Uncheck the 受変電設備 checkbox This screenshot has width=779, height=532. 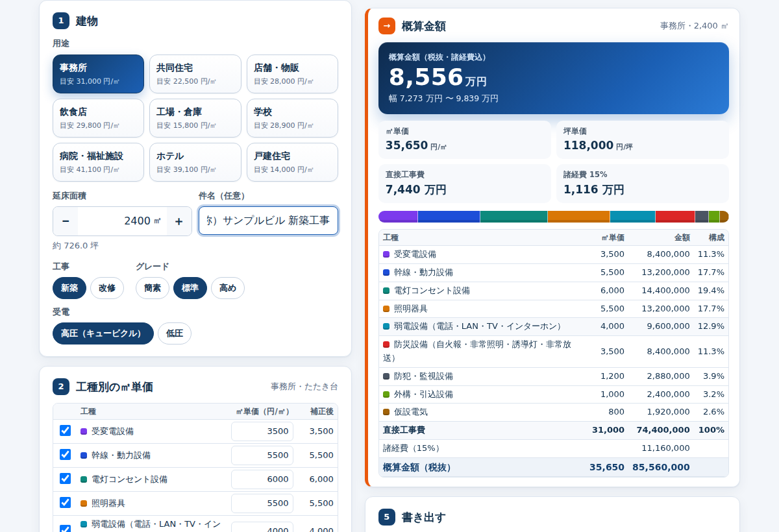pyautogui.click(x=65, y=430)
